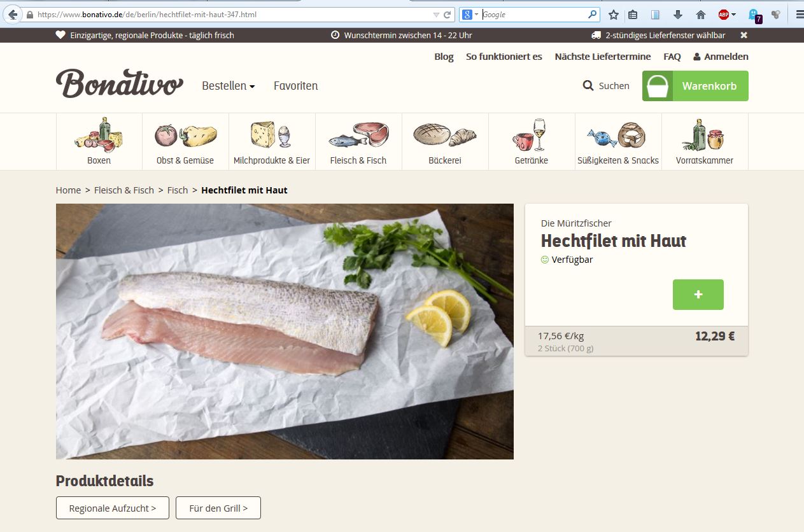Open the Blog link
804x532 pixels.
(444, 57)
